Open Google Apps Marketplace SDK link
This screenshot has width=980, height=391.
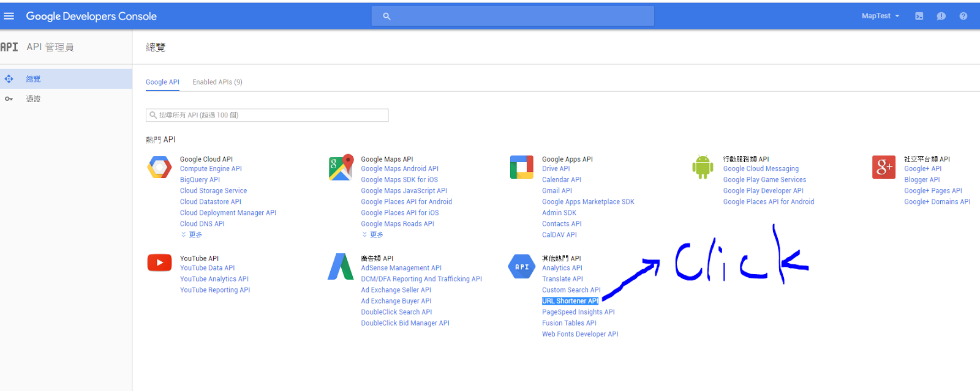588,202
